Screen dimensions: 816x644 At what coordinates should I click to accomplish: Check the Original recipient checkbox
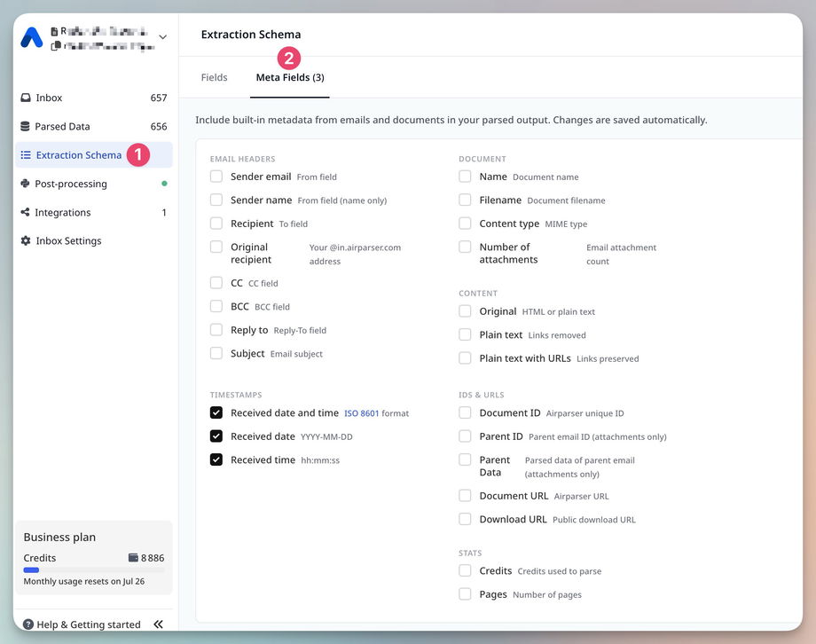pyautogui.click(x=216, y=247)
